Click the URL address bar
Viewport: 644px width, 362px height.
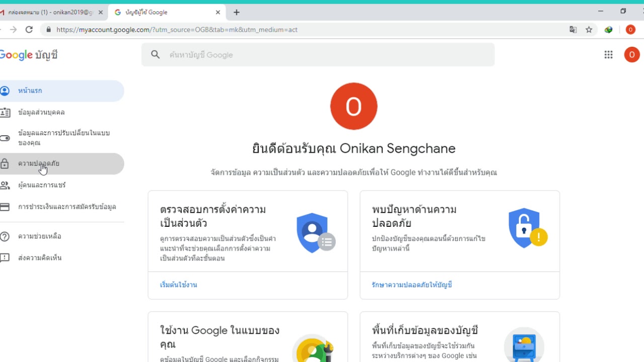click(x=319, y=30)
